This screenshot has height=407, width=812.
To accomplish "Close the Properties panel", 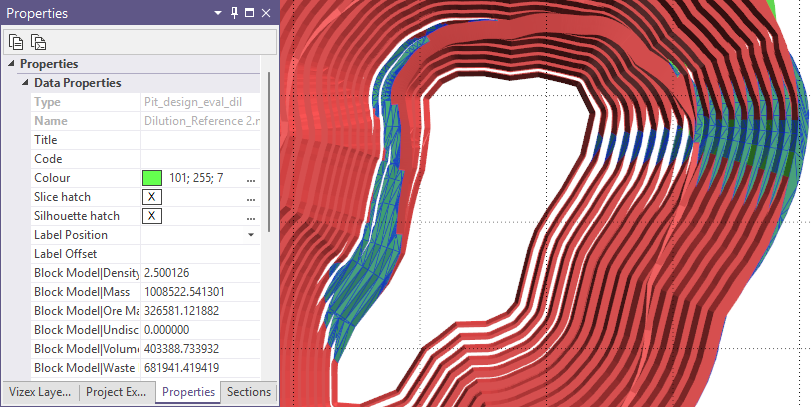I will (x=264, y=14).
